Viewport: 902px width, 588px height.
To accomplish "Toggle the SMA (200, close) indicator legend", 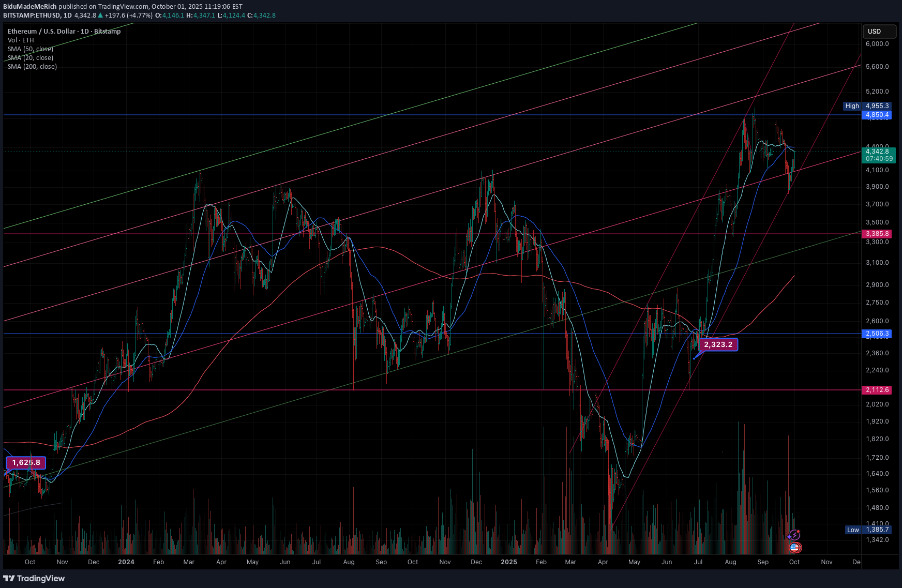I will [x=32, y=67].
